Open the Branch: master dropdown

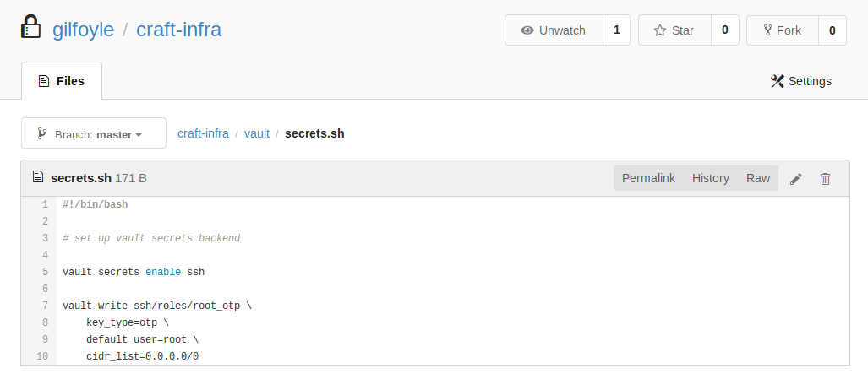coord(94,133)
